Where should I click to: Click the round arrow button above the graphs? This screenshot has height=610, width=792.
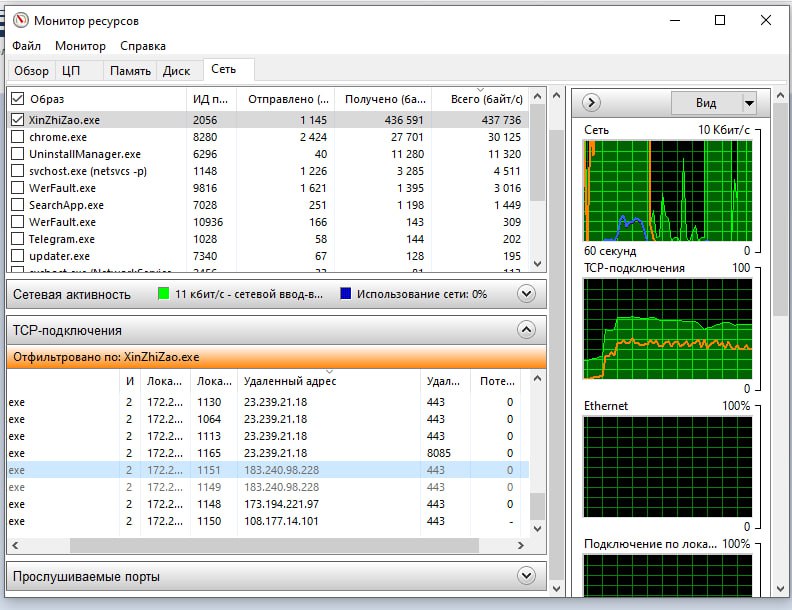[x=591, y=103]
